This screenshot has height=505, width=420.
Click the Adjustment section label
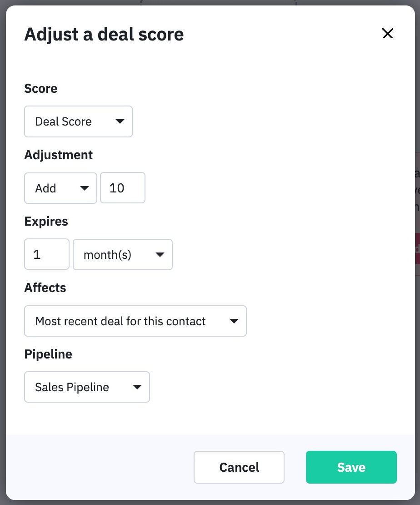point(58,155)
